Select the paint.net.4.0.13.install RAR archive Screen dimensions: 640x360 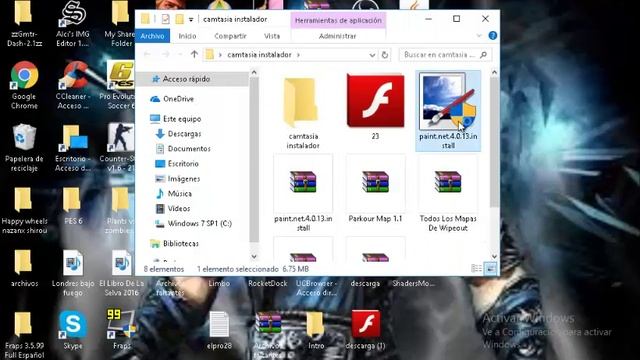coord(303,193)
